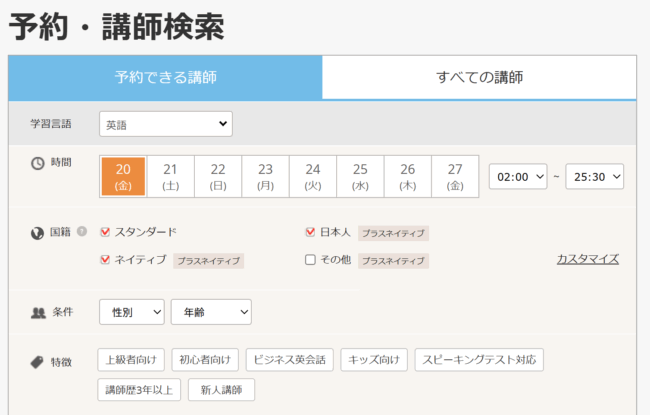Toggle the スタンダード checkbox
The width and height of the screenshot is (650, 415).
[106, 232]
